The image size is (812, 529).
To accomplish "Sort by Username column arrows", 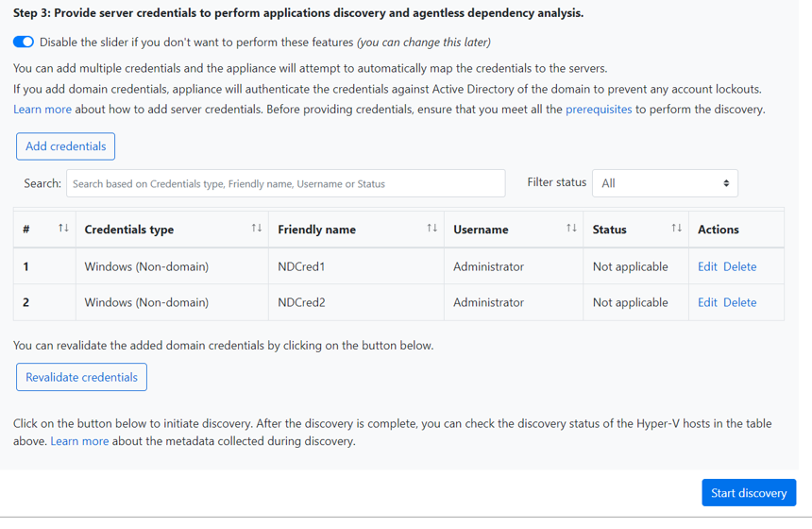I will (571, 229).
